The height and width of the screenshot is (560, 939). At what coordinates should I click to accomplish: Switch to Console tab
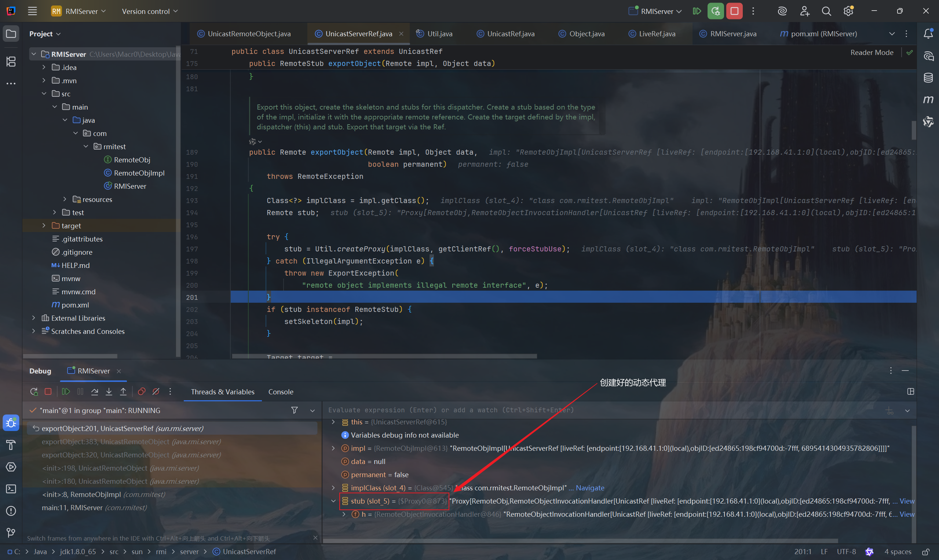(281, 392)
